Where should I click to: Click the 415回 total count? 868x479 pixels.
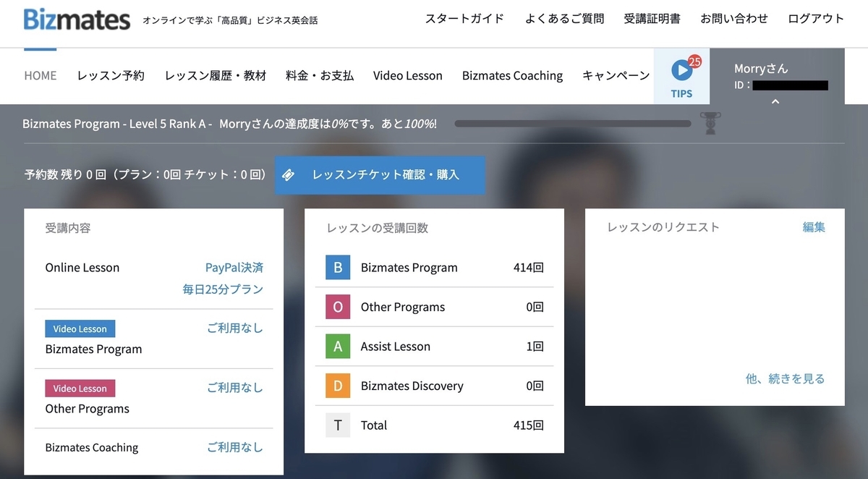(528, 425)
